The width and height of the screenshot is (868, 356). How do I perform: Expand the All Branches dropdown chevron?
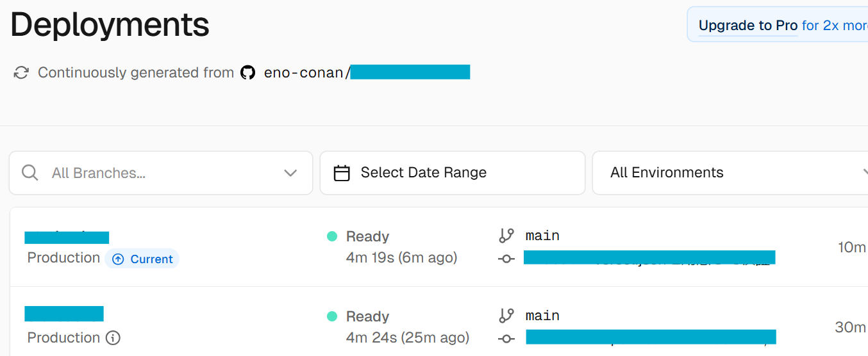[290, 173]
